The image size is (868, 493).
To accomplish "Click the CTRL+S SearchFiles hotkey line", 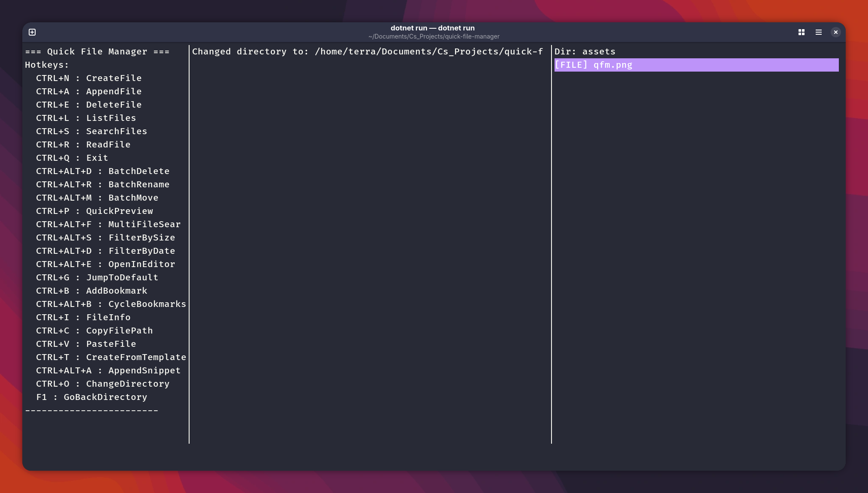I will tap(91, 132).
